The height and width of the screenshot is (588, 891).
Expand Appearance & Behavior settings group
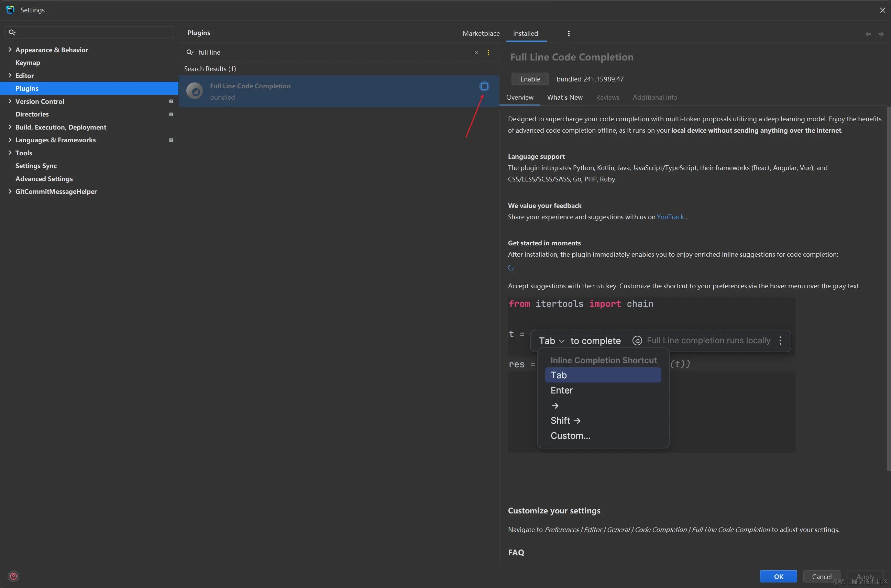pos(10,49)
